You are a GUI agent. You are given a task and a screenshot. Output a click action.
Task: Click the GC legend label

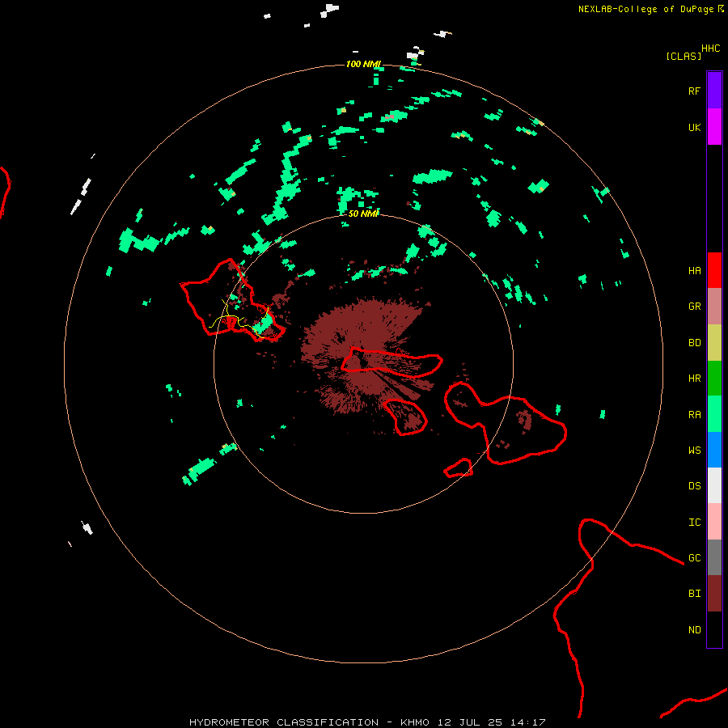tap(694, 557)
